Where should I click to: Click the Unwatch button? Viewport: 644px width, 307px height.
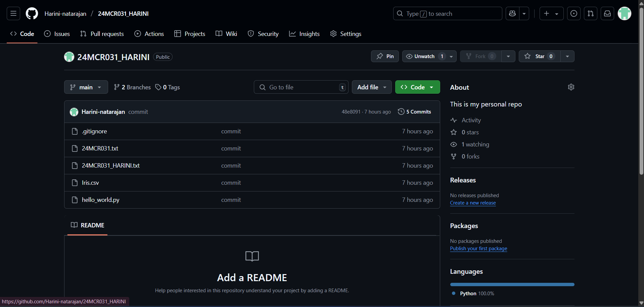[x=424, y=56]
